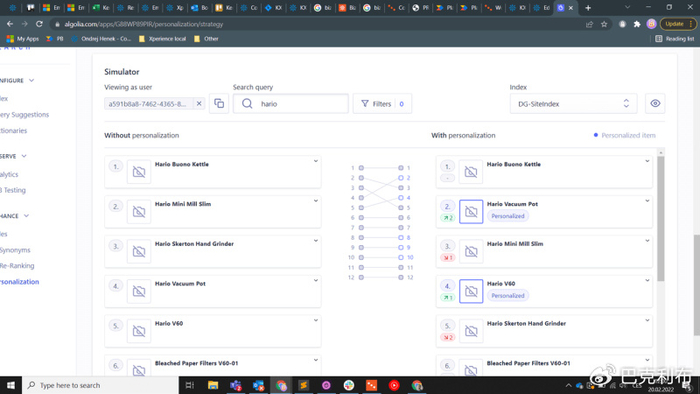Expand Hario Mini Mill Slim in the With personalization list
The image size is (700, 394).
647,241
